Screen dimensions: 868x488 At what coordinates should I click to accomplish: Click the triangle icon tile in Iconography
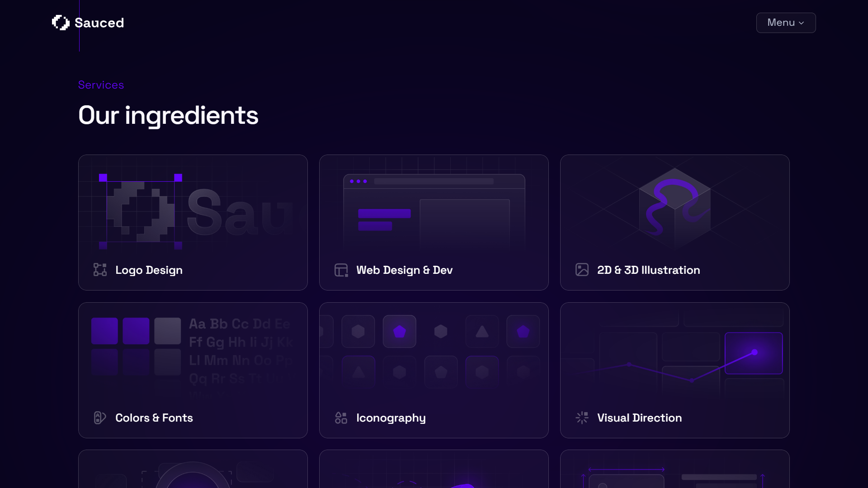482,331
